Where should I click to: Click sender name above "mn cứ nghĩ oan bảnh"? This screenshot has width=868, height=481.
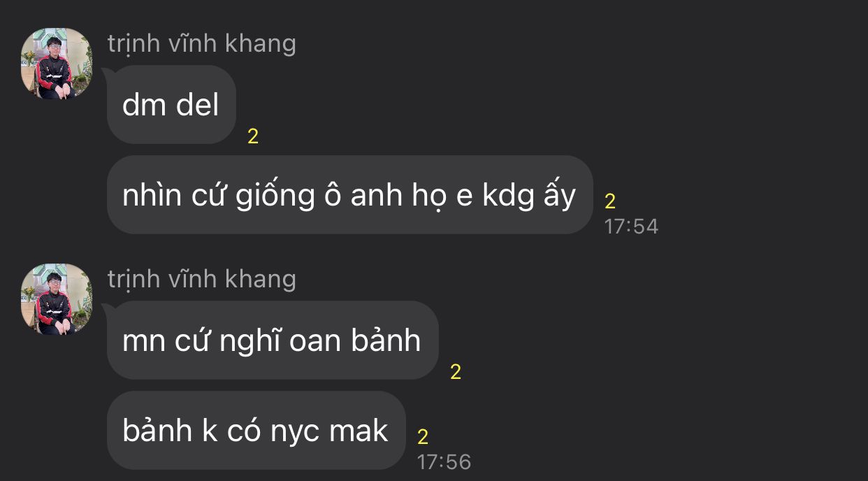click(202, 280)
